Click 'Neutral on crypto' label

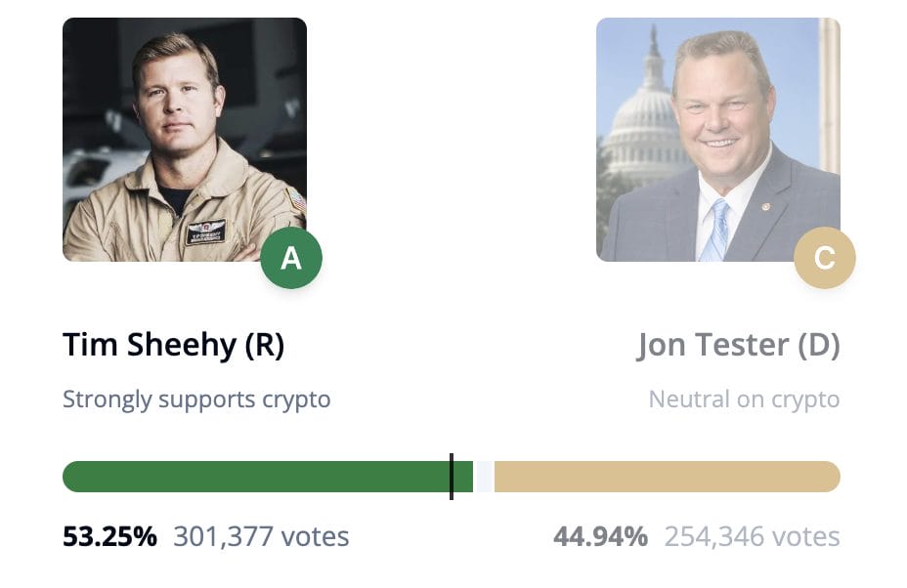(x=744, y=399)
